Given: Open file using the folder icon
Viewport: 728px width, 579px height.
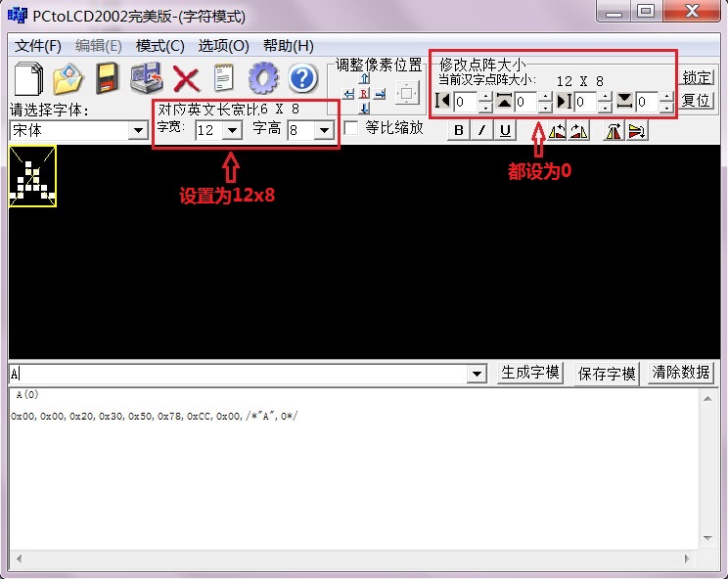Looking at the screenshot, I should [x=68, y=78].
